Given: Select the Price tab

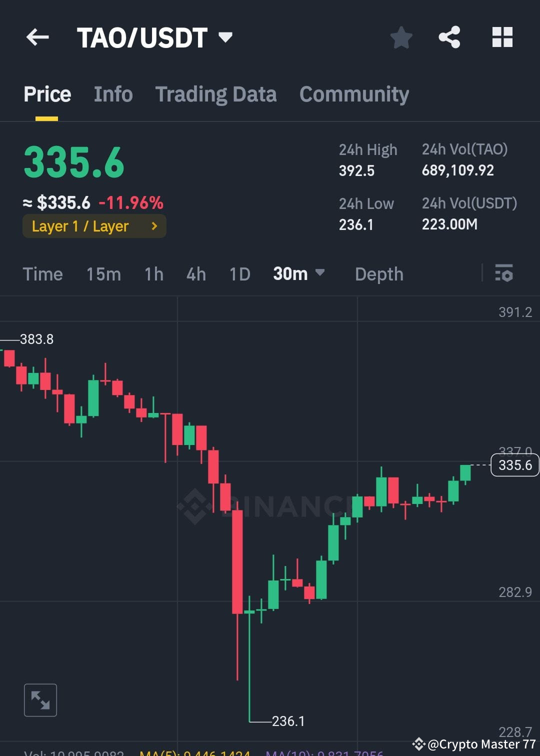Looking at the screenshot, I should pos(47,94).
